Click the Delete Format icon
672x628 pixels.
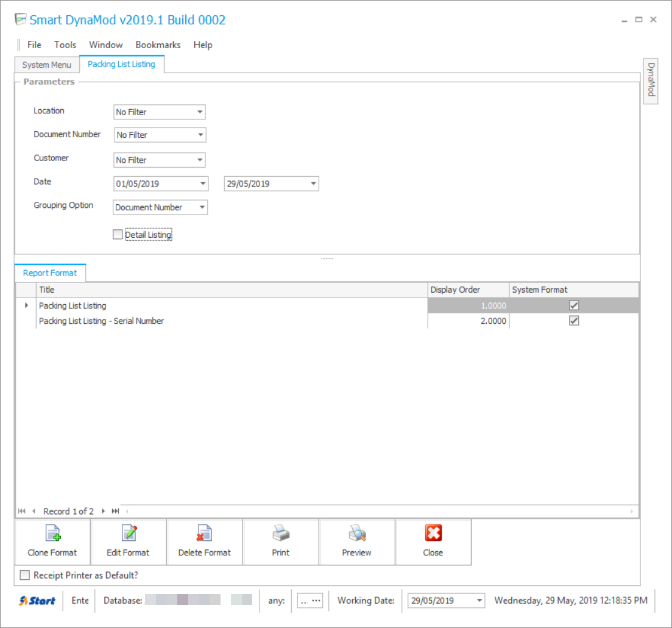pyautogui.click(x=204, y=533)
